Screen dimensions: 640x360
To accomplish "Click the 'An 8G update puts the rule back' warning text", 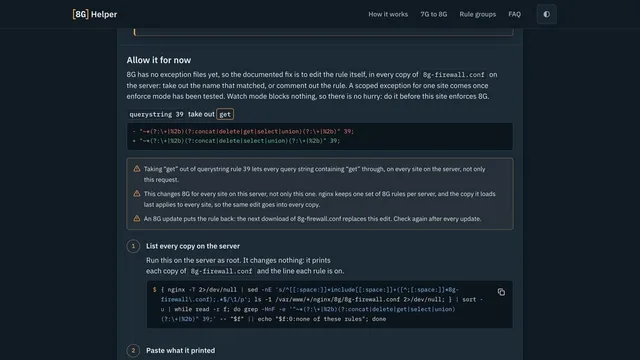I will click(x=312, y=219).
